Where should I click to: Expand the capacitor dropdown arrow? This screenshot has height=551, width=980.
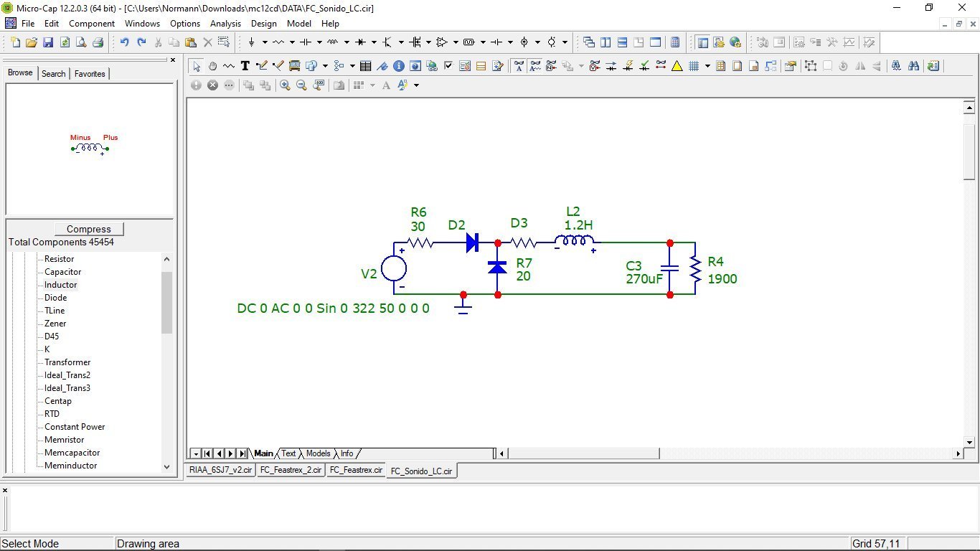pos(319,42)
